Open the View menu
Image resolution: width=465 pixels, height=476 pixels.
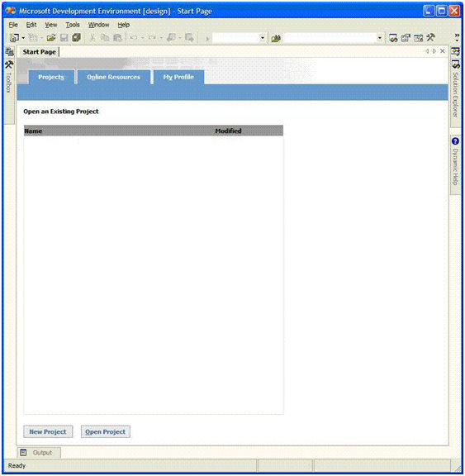pyautogui.click(x=51, y=25)
